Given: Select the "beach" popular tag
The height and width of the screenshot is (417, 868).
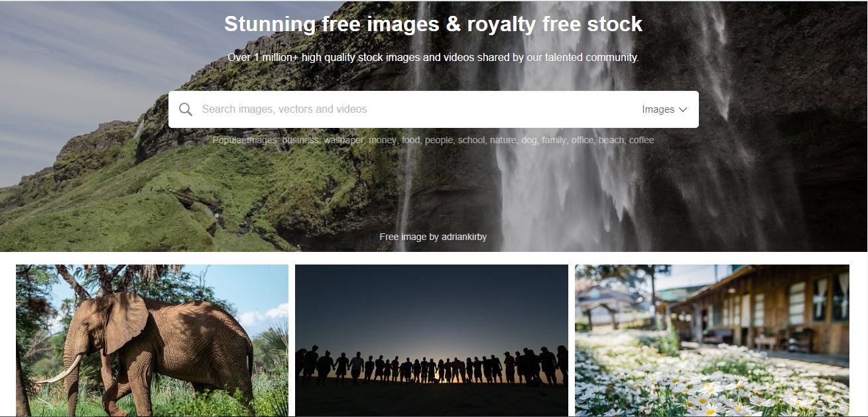Looking at the screenshot, I should [x=612, y=140].
